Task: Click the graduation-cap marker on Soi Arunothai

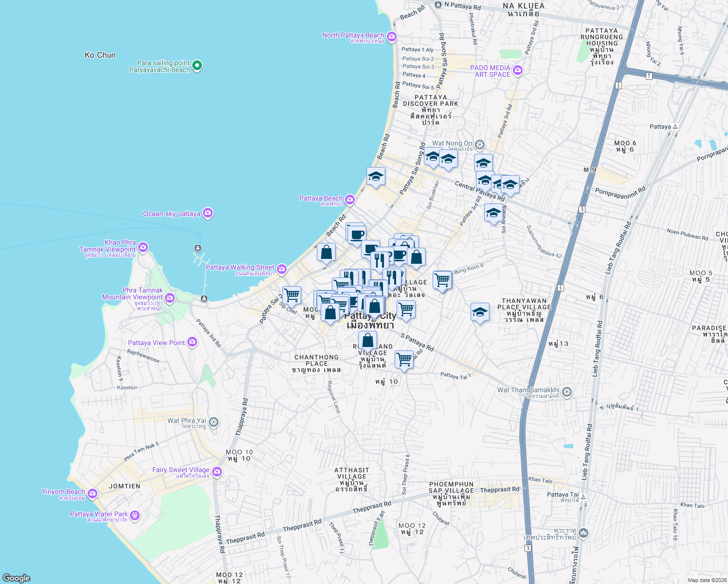Action: [493, 214]
